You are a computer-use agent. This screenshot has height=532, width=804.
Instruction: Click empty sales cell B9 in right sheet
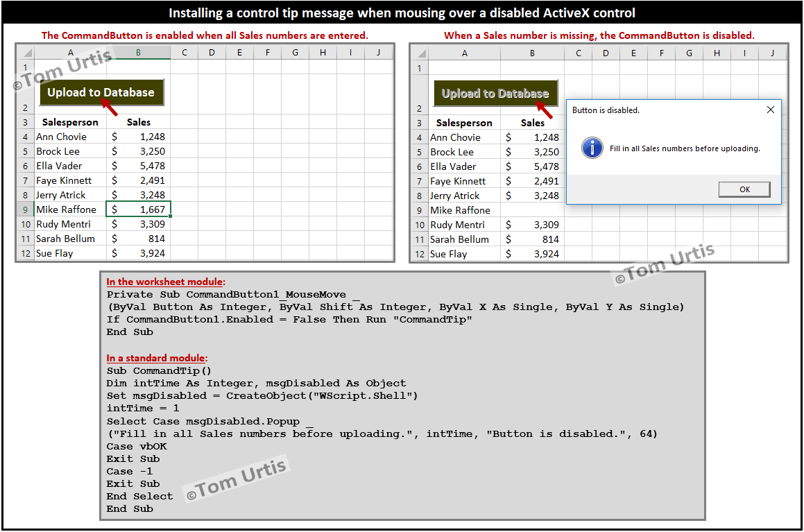point(532,210)
